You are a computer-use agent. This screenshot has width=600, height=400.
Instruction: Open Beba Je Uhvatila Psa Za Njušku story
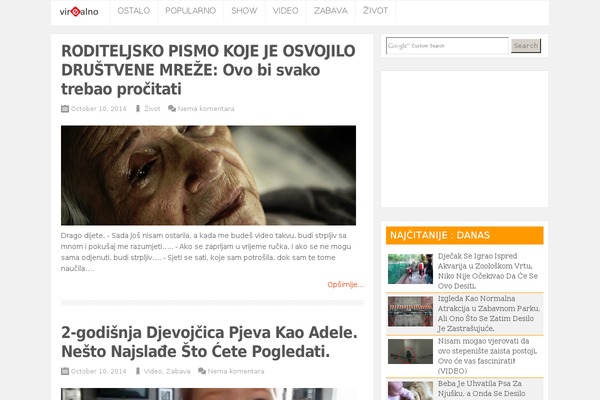point(481,389)
